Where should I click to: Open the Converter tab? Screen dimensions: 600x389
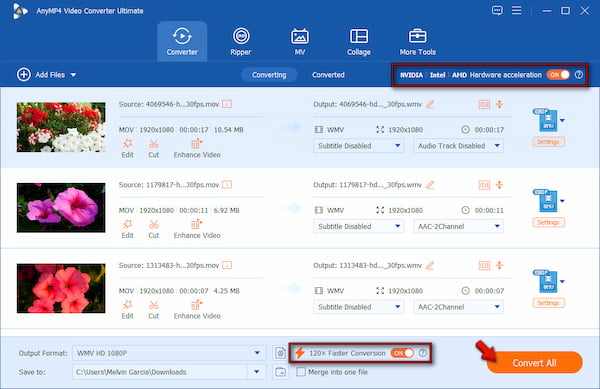pos(182,41)
